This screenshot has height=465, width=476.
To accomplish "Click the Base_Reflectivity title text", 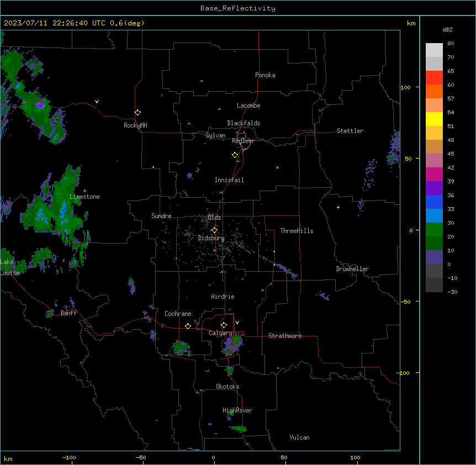I will (x=238, y=8).
